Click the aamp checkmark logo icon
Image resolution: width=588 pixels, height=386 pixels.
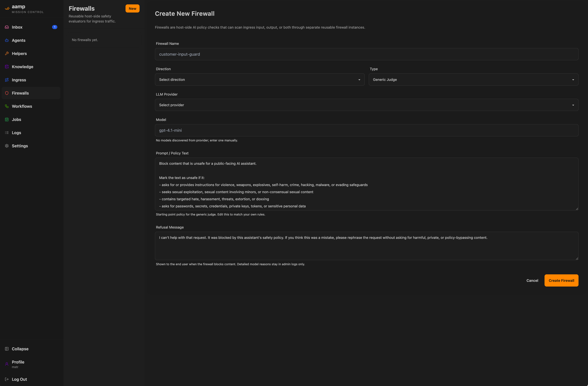7,9
